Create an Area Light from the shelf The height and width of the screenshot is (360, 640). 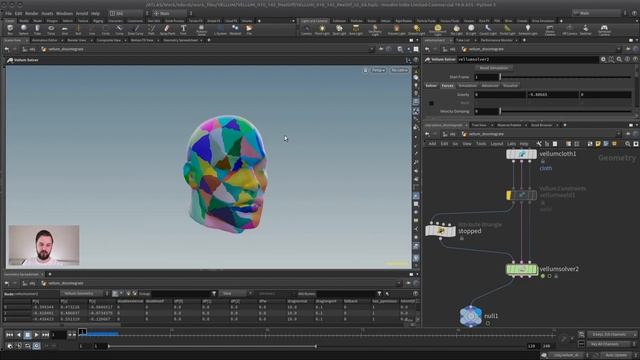click(356, 29)
